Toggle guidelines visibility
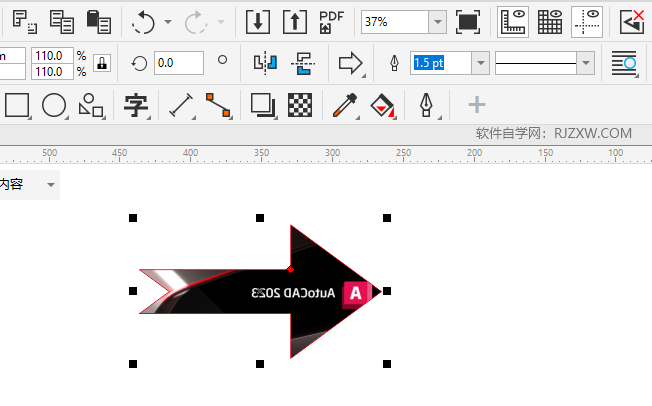 click(587, 22)
